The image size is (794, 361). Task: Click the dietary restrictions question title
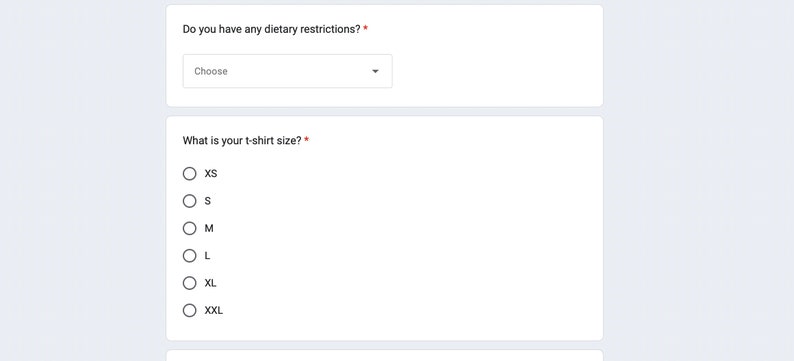coord(271,29)
